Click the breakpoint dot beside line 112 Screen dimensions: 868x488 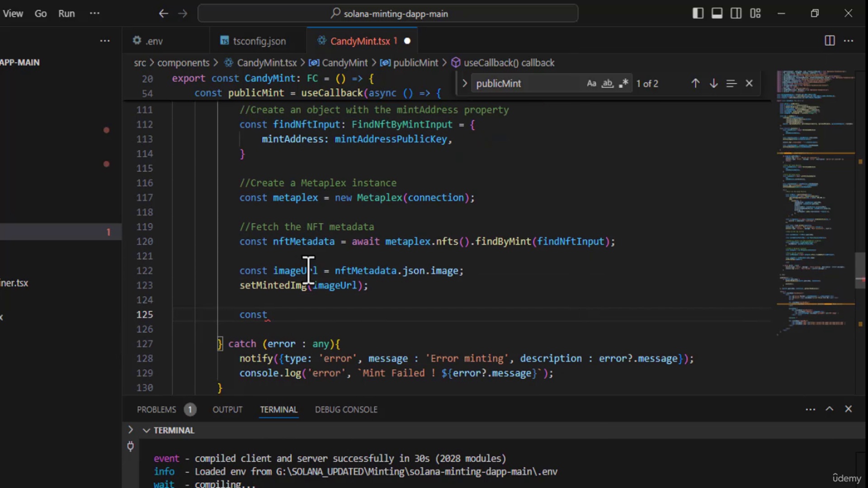[x=106, y=130]
